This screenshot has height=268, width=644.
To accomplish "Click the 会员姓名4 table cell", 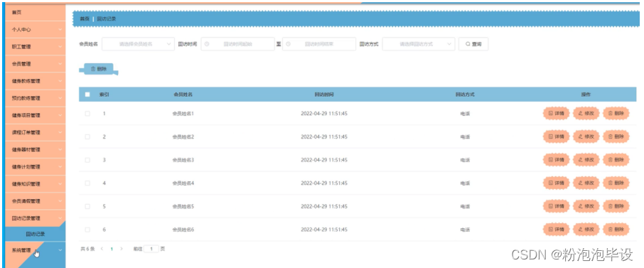I will click(183, 183).
